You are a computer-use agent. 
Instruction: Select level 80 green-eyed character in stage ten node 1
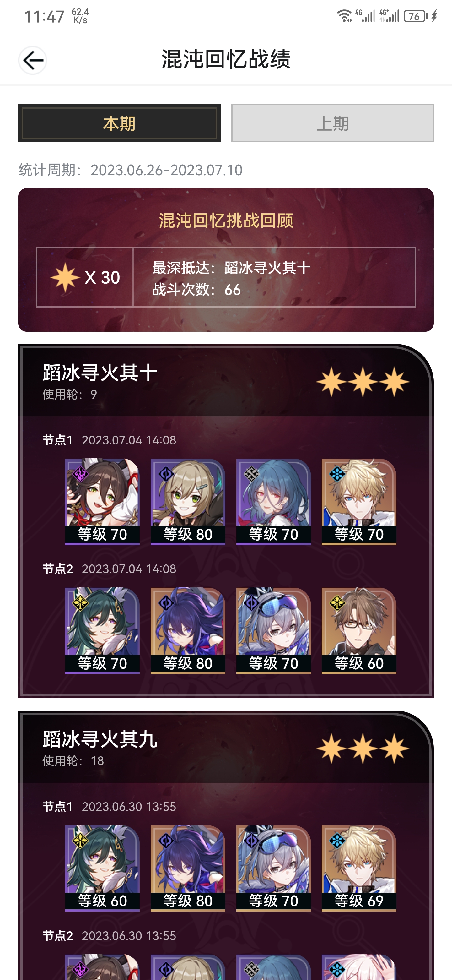click(188, 501)
